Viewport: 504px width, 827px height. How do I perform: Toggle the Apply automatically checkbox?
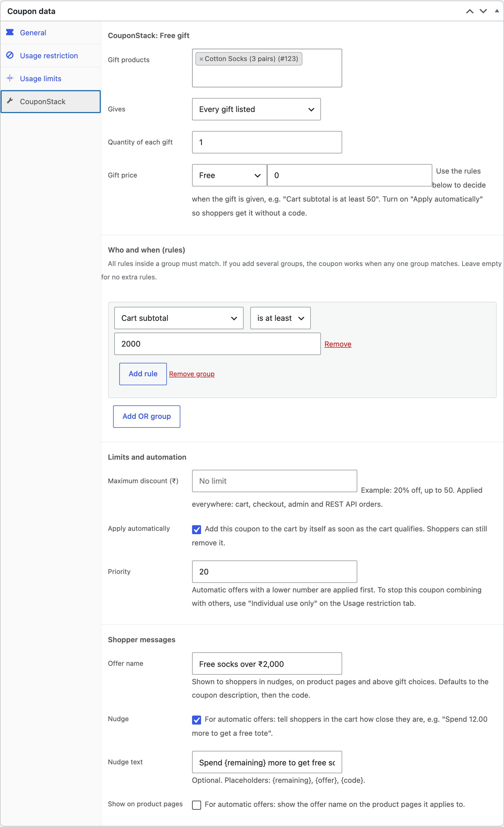click(x=197, y=529)
